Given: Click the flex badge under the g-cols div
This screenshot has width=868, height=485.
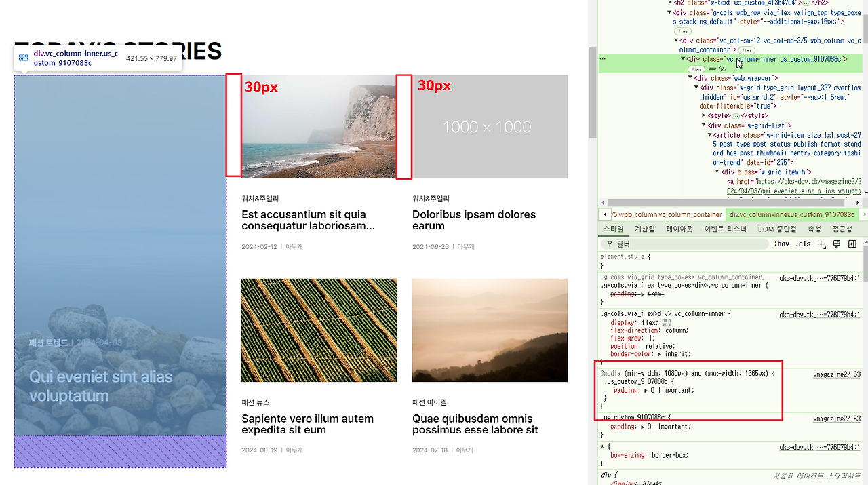Looking at the screenshot, I should (x=682, y=31).
